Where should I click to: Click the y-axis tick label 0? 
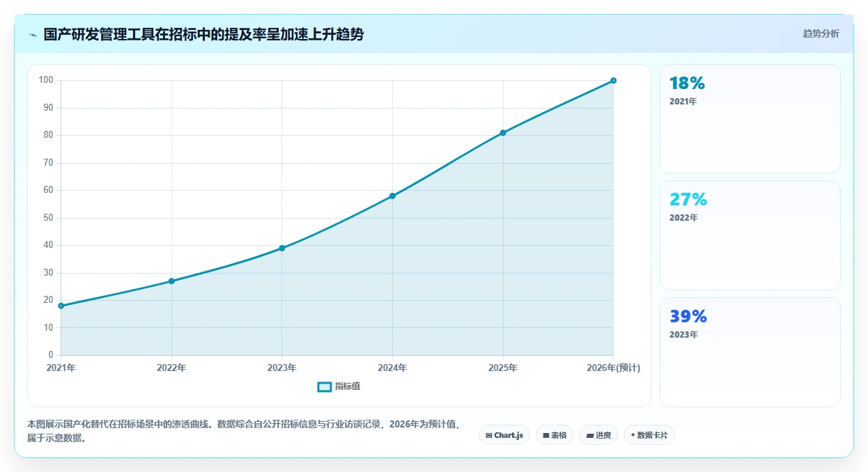[x=51, y=355]
